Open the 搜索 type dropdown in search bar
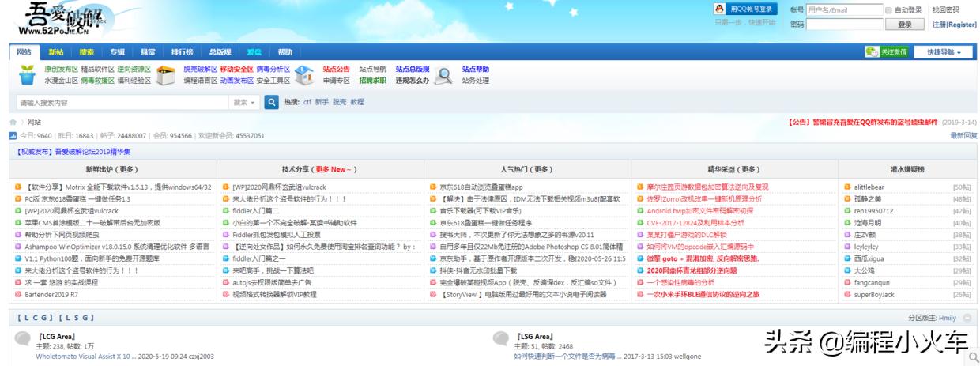Screen dimensions: 980x366 coord(243,102)
